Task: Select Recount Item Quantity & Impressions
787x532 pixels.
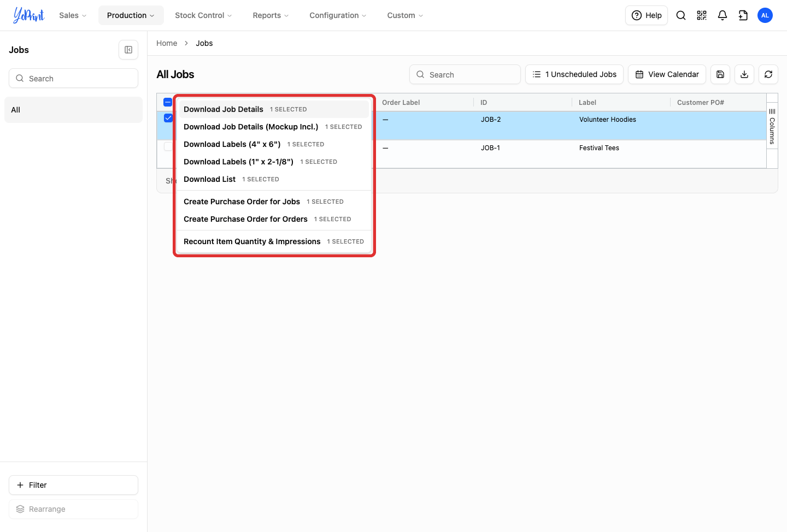Action: point(274,241)
